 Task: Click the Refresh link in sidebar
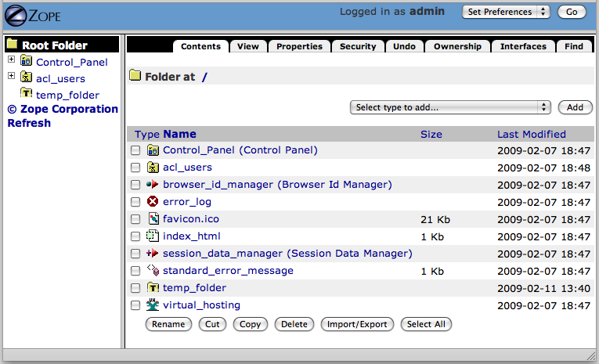point(29,123)
